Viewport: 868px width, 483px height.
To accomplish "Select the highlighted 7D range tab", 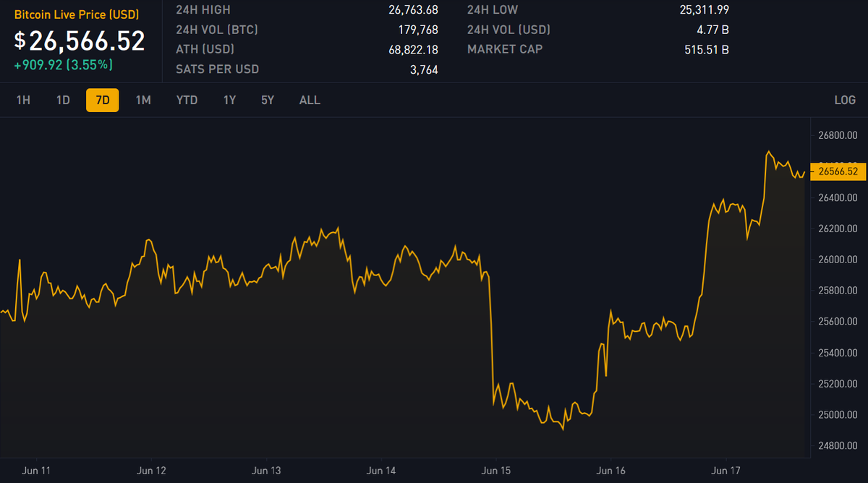I will [102, 101].
